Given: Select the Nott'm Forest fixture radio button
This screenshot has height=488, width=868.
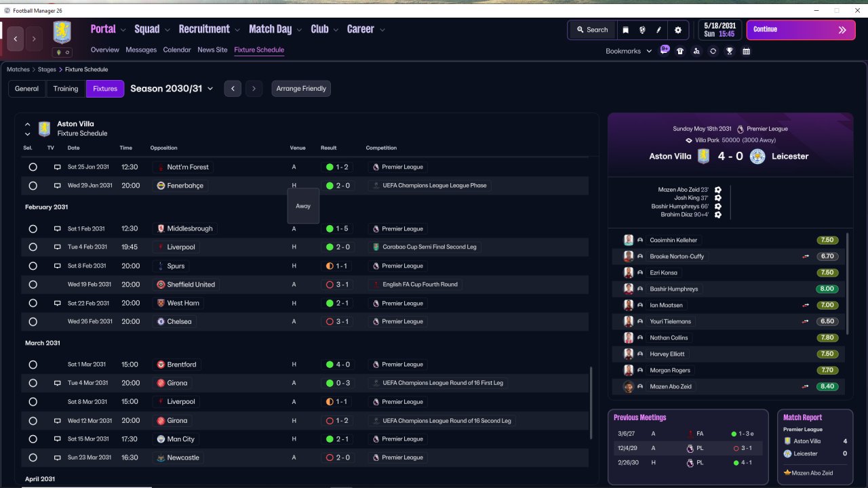Looking at the screenshot, I should (33, 167).
